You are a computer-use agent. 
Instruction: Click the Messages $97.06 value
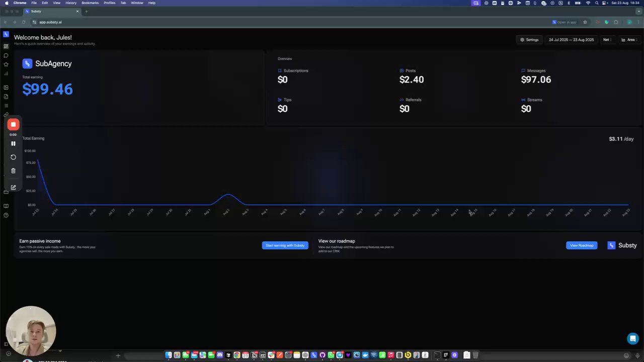(x=536, y=79)
